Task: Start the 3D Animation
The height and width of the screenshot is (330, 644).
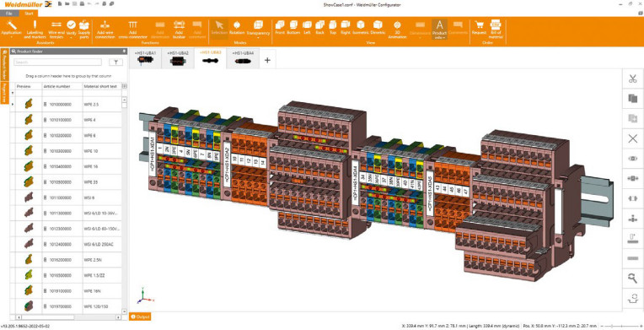Action: tap(397, 30)
